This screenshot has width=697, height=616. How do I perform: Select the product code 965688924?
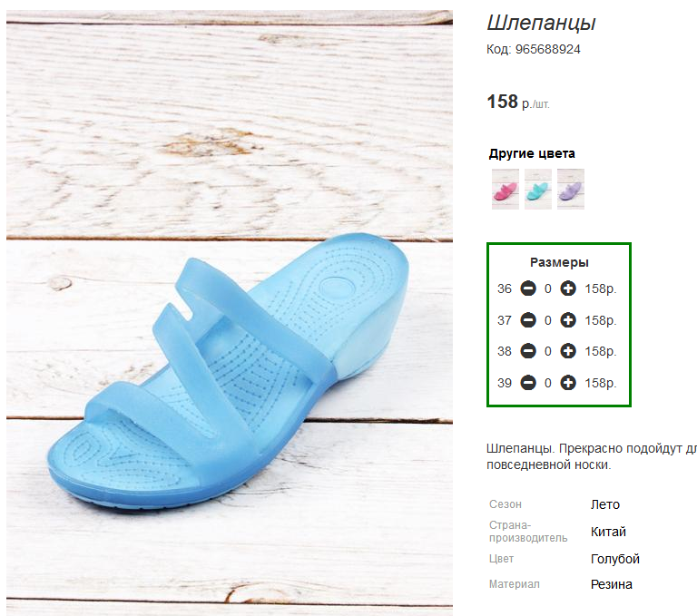(x=547, y=49)
